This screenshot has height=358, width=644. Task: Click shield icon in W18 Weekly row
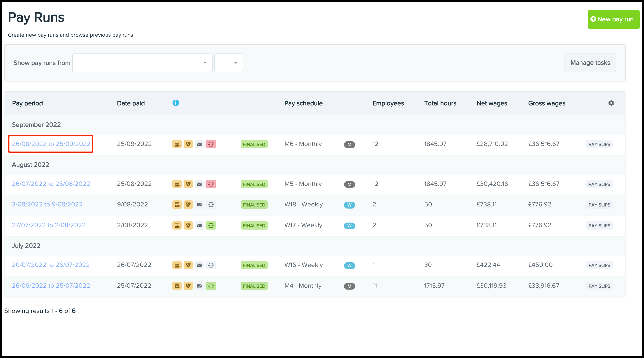click(188, 205)
